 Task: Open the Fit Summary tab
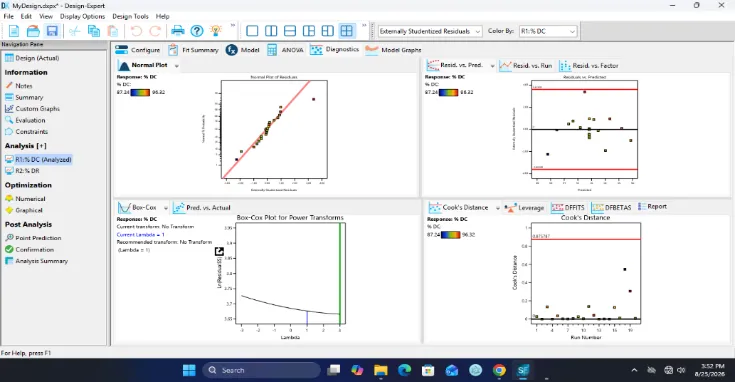tap(194, 50)
